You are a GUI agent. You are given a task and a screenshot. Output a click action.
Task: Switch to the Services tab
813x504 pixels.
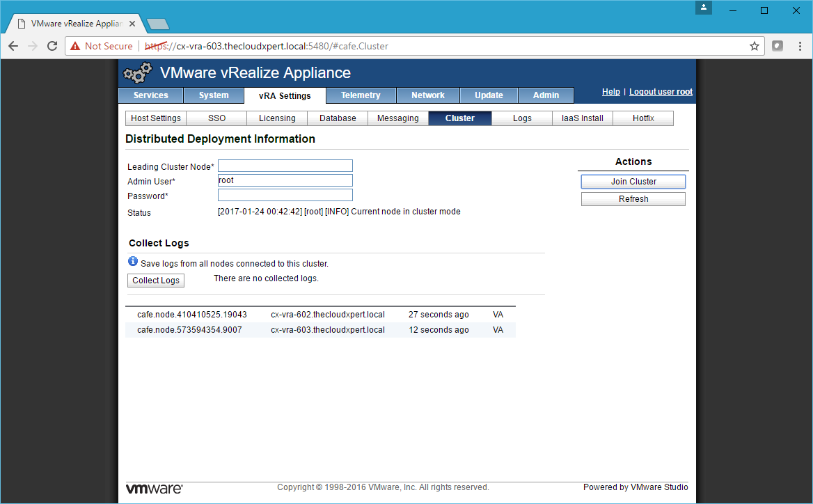(x=150, y=95)
